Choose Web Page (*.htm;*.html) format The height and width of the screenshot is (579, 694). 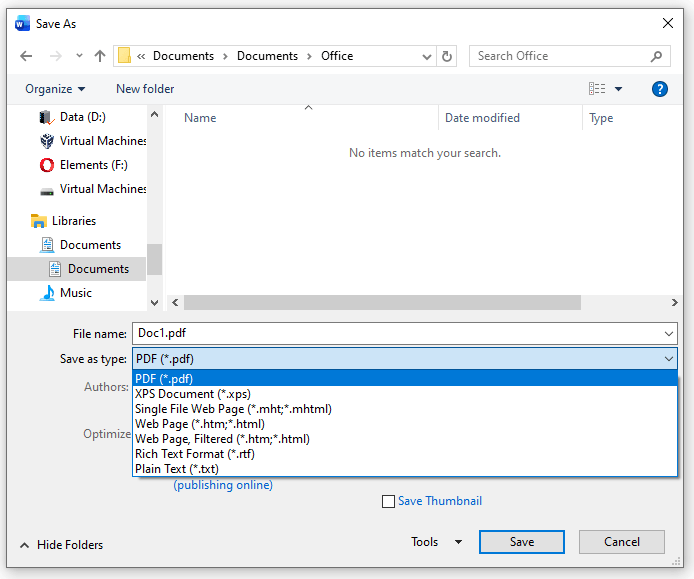click(x=405, y=424)
